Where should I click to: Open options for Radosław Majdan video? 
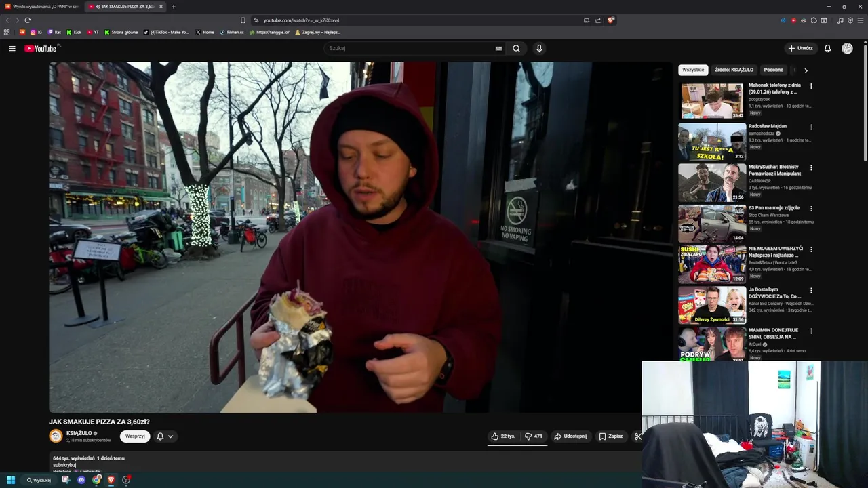tap(811, 127)
